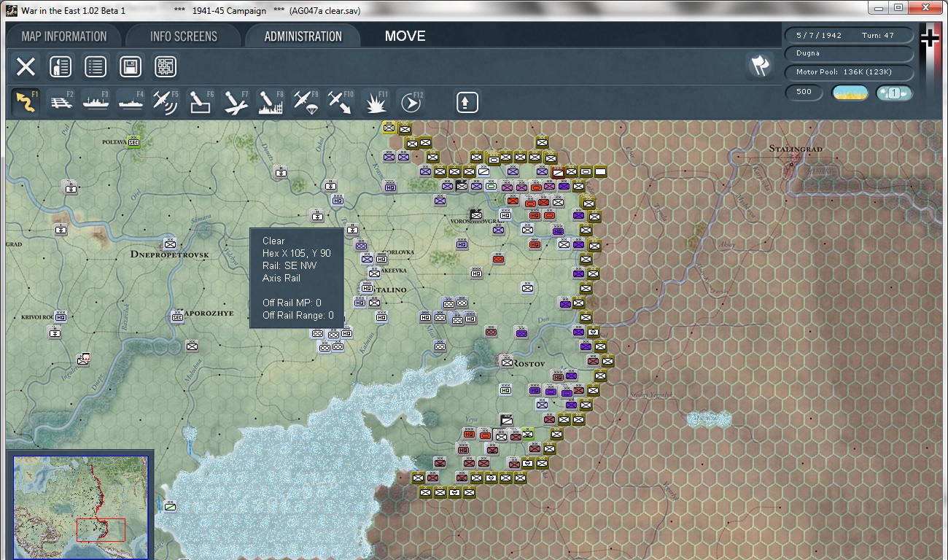Click the German cross side flag
The height and width of the screenshot is (560, 948).
930,38
